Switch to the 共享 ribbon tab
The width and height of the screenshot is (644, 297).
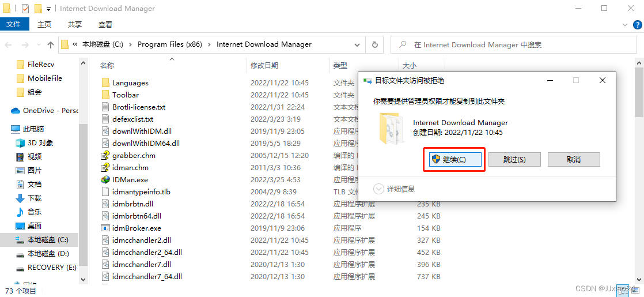[75, 25]
